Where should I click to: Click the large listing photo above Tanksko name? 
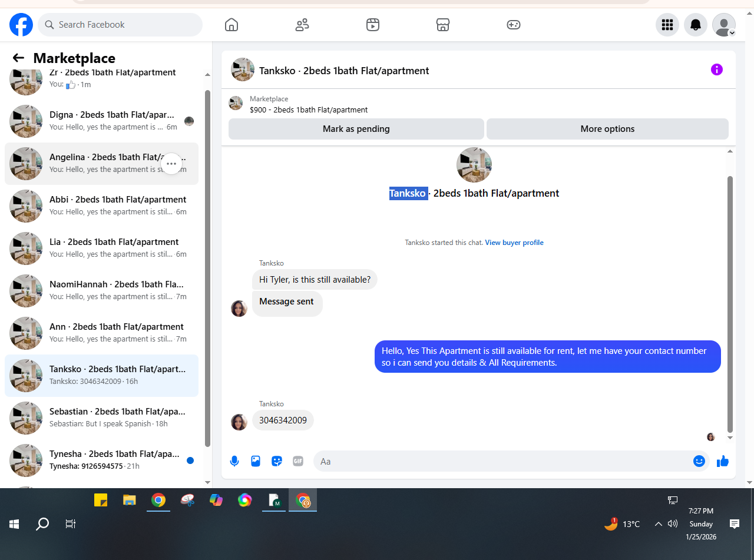pyautogui.click(x=474, y=165)
